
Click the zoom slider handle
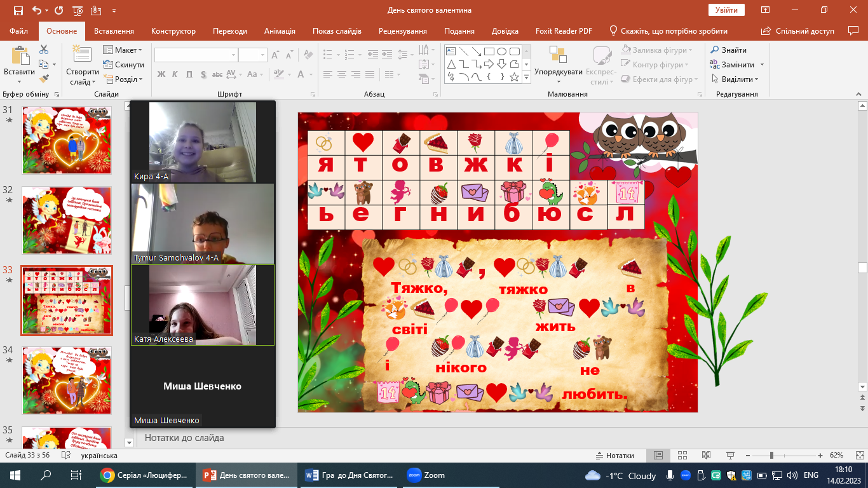771,456
